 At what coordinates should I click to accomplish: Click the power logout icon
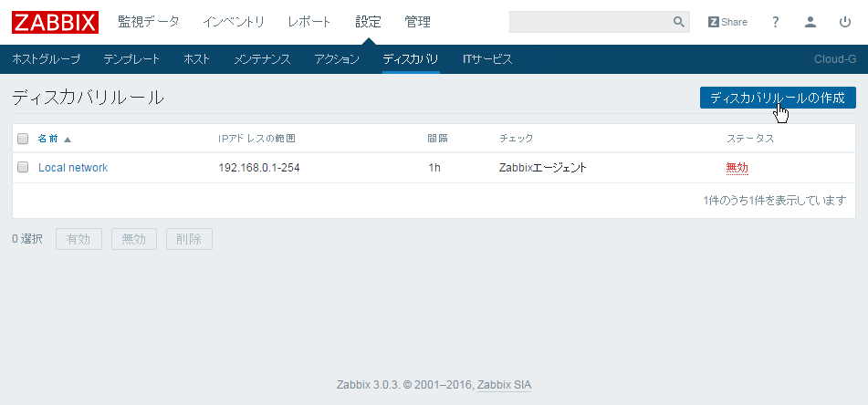[845, 22]
